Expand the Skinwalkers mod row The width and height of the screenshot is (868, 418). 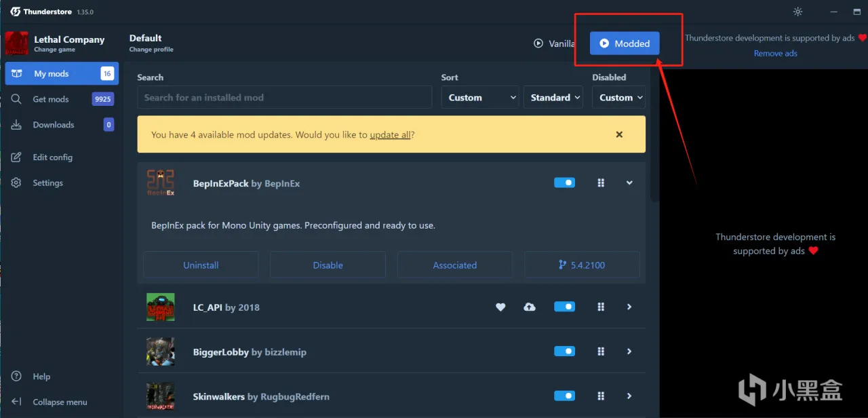[x=629, y=396]
